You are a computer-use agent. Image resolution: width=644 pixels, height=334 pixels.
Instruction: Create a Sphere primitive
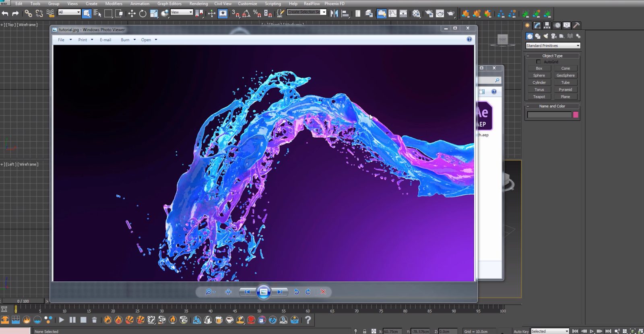pos(539,76)
